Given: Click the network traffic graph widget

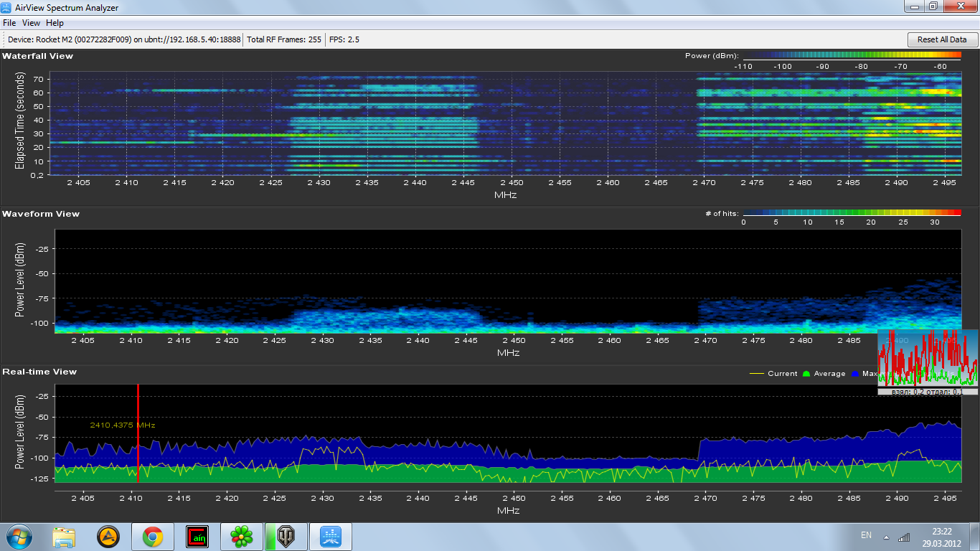Looking at the screenshot, I should (x=928, y=357).
